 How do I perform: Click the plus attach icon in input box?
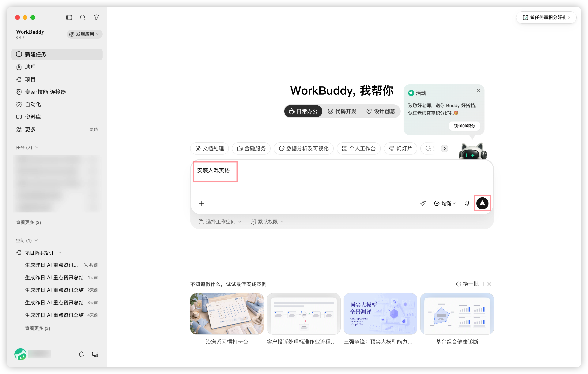202,203
